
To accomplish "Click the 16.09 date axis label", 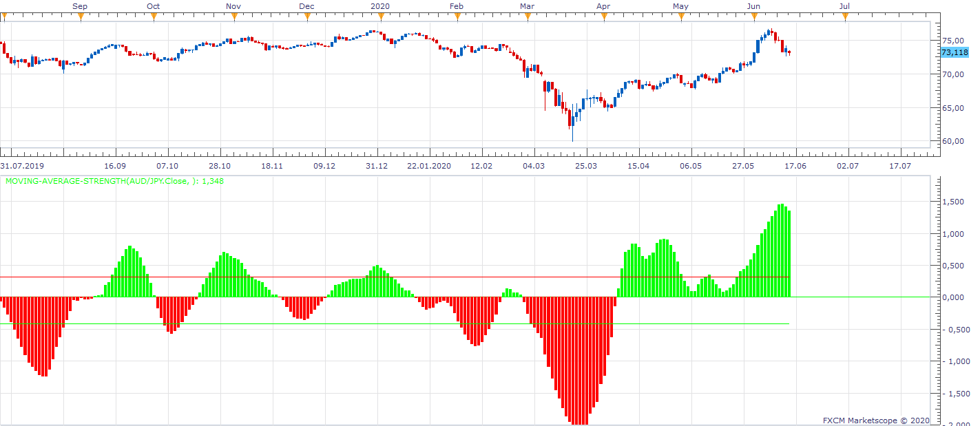I will coord(115,166).
